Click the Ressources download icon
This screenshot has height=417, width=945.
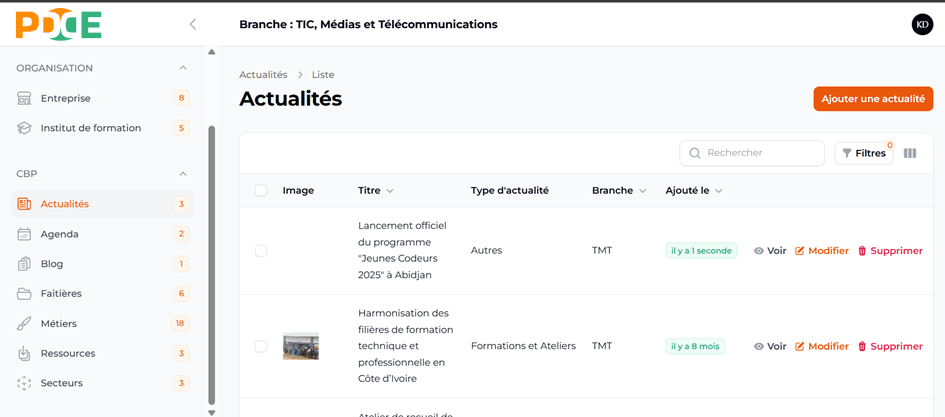[24, 353]
